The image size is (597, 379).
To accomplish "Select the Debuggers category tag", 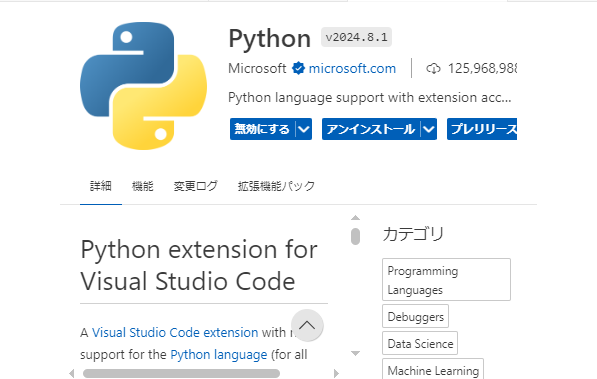I will [x=415, y=316].
